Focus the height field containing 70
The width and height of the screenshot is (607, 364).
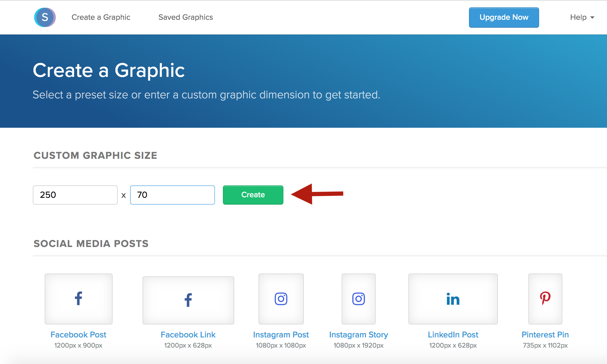tap(172, 195)
